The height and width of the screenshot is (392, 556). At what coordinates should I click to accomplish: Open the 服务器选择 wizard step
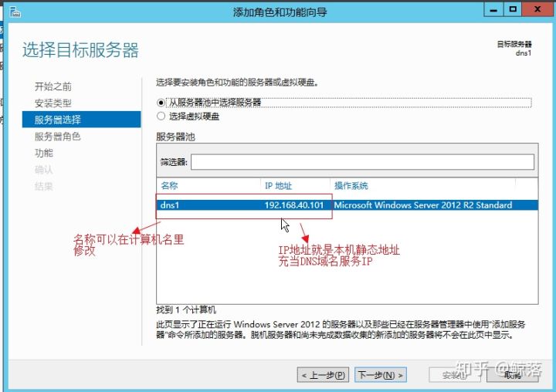pos(81,120)
